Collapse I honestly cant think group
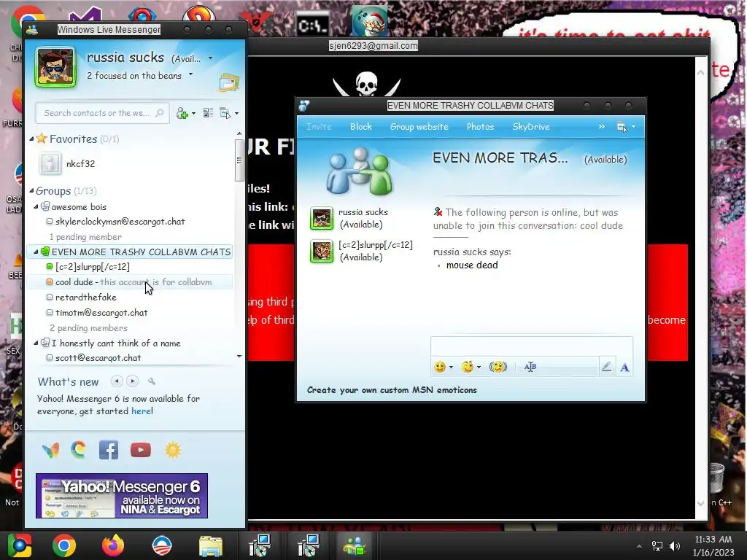The height and width of the screenshot is (560, 747). pyautogui.click(x=36, y=343)
